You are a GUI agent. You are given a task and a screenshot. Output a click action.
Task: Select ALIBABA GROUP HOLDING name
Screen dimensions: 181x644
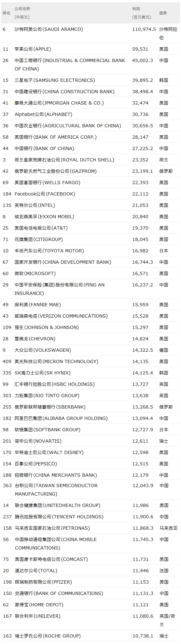(61, 418)
